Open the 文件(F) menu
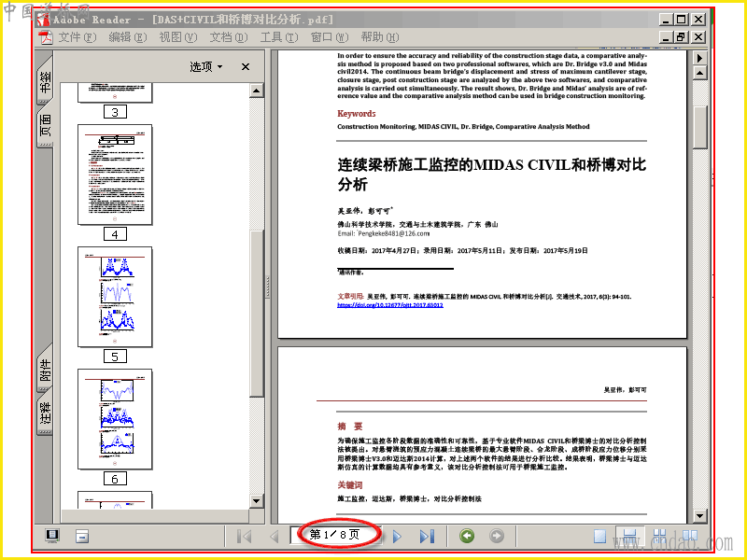Image resolution: width=747 pixels, height=560 pixels. click(x=78, y=37)
